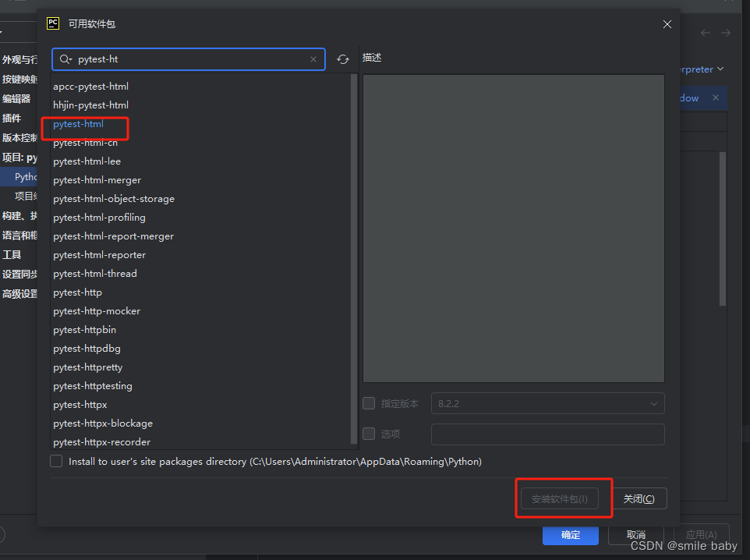Open the 8.2.2 version dropdown
The width and height of the screenshot is (750, 560).
point(547,403)
